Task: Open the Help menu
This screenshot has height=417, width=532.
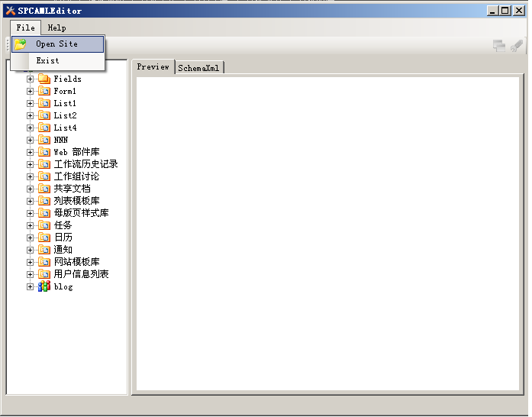Action: click(56, 27)
